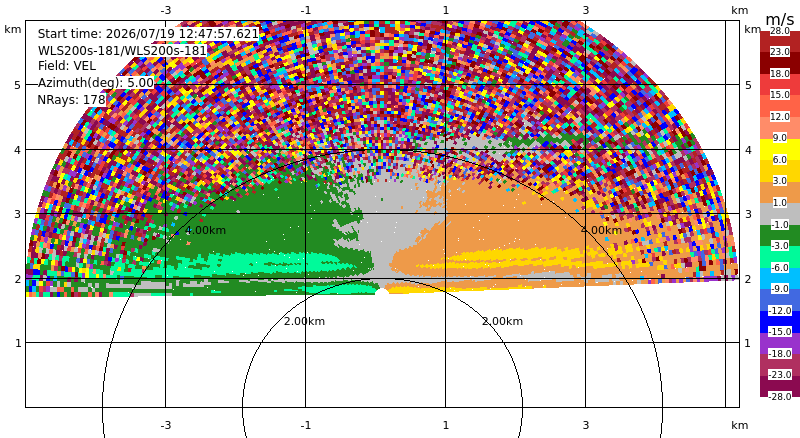Viewport: 800px width, 438px height.
Task: Click the NRays: 178 label
Action: point(71,100)
